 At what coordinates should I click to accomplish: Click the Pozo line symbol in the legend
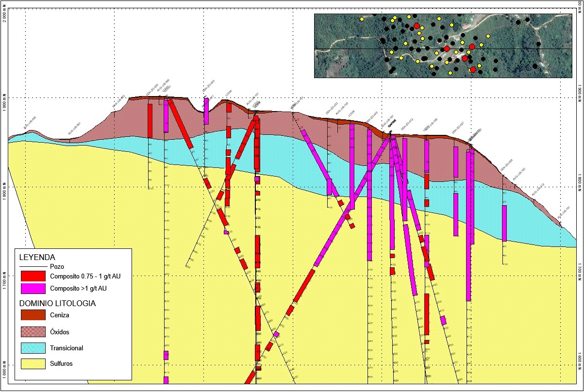tap(33, 266)
